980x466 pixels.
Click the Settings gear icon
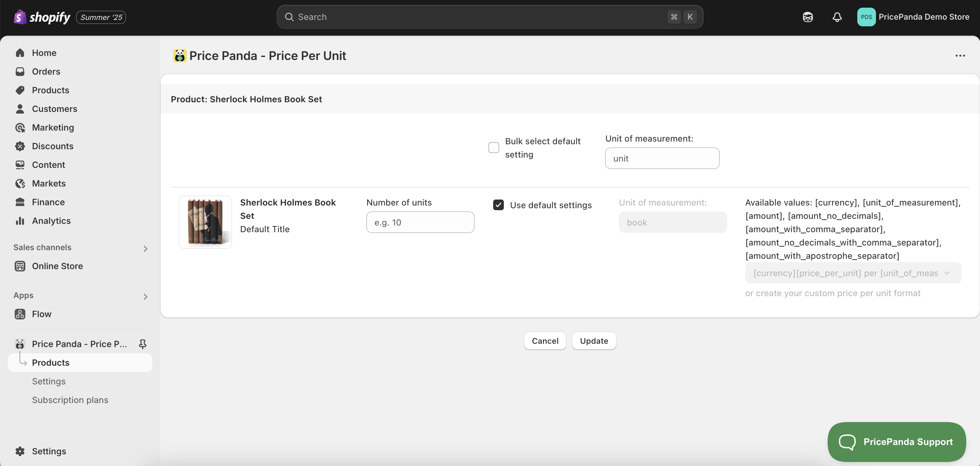coord(20,451)
